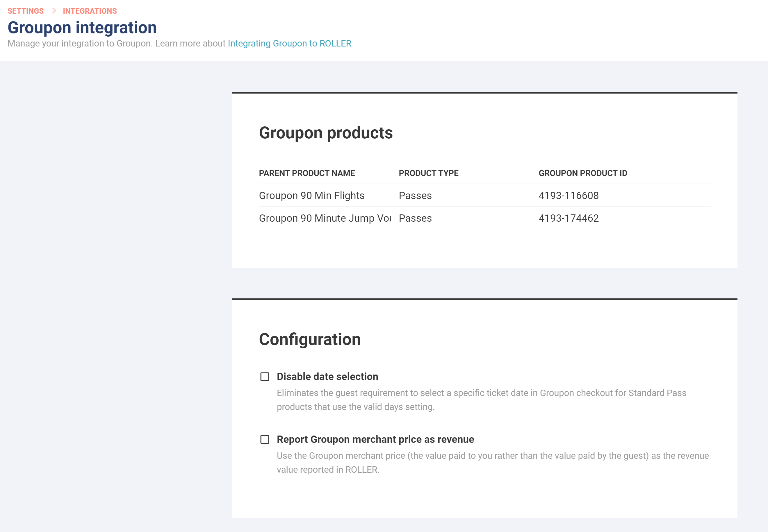Viewport: 768px width, 532px height.
Task: Select the Groupon 90 Min Flights row
Action: (312, 196)
